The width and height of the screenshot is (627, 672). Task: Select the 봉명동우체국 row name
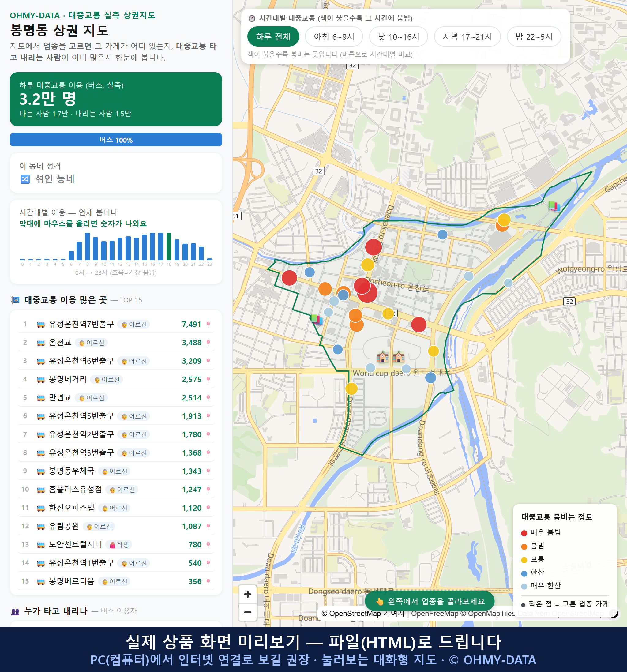72,471
